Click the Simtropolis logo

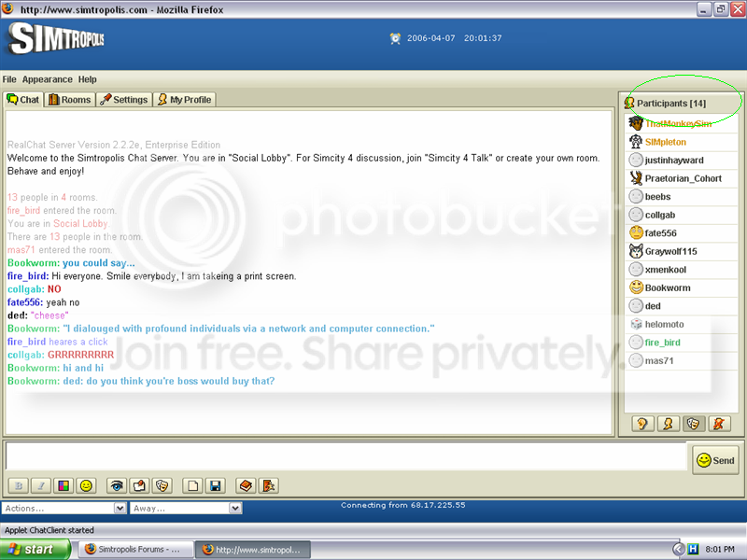click(56, 38)
